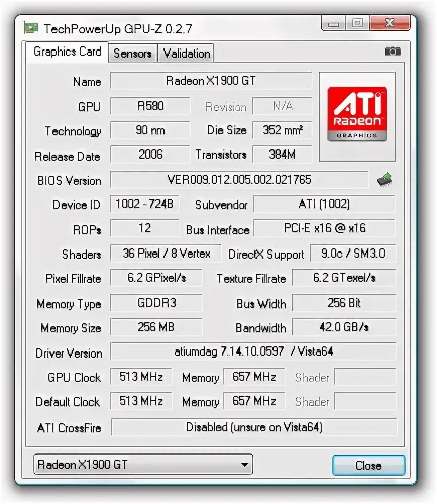Screen dimensions: 437x504
Task: Click the ATI CrossFire label
Action: pyautogui.click(x=69, y=428)
